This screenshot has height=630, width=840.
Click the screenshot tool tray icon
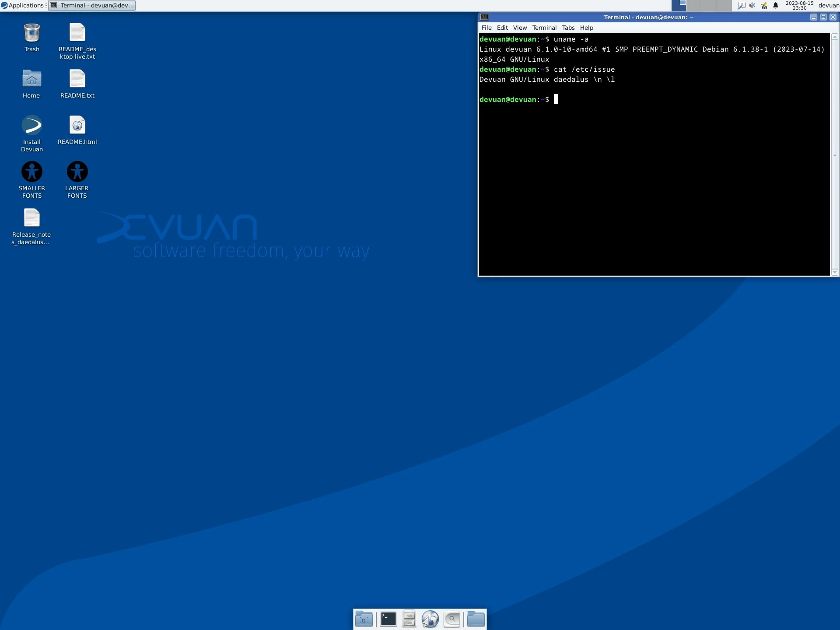point(742,5)
